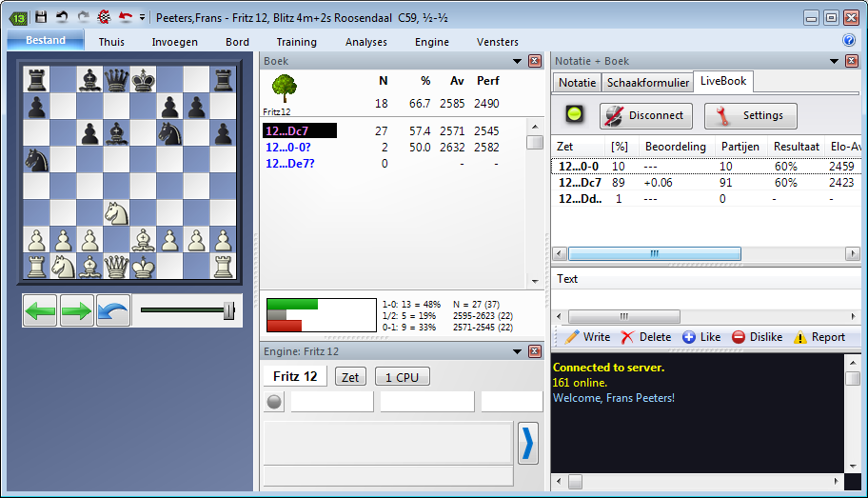
Task: Select book move 12...De7?
Action: [x=290, y=164]
